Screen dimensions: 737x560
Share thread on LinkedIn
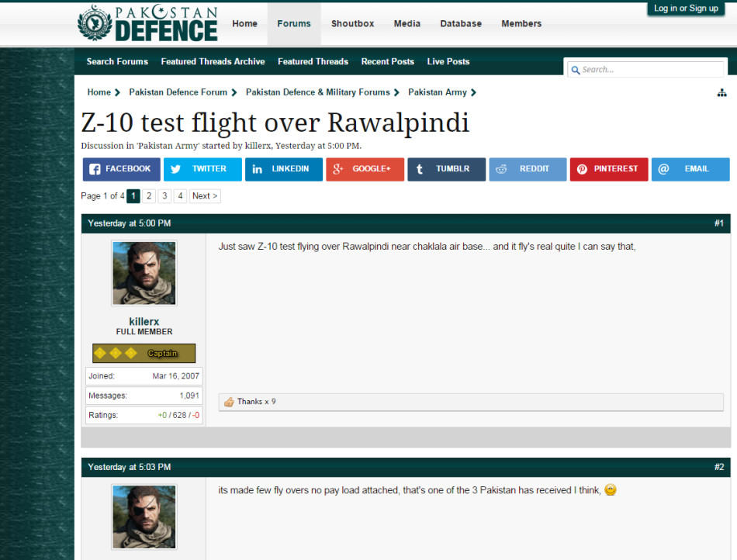tap(283, 169)
